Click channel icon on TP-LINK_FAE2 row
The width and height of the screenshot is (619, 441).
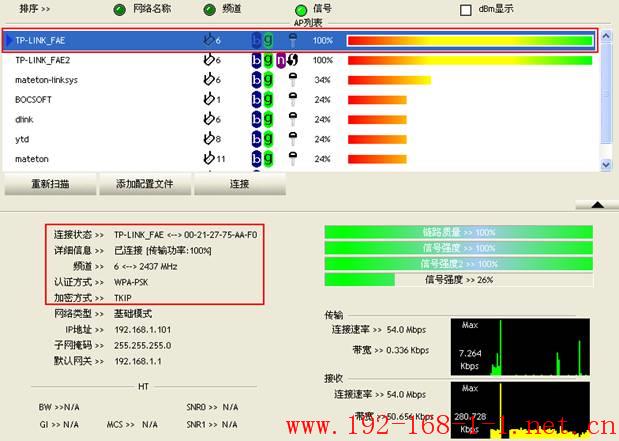click(209, 60)
